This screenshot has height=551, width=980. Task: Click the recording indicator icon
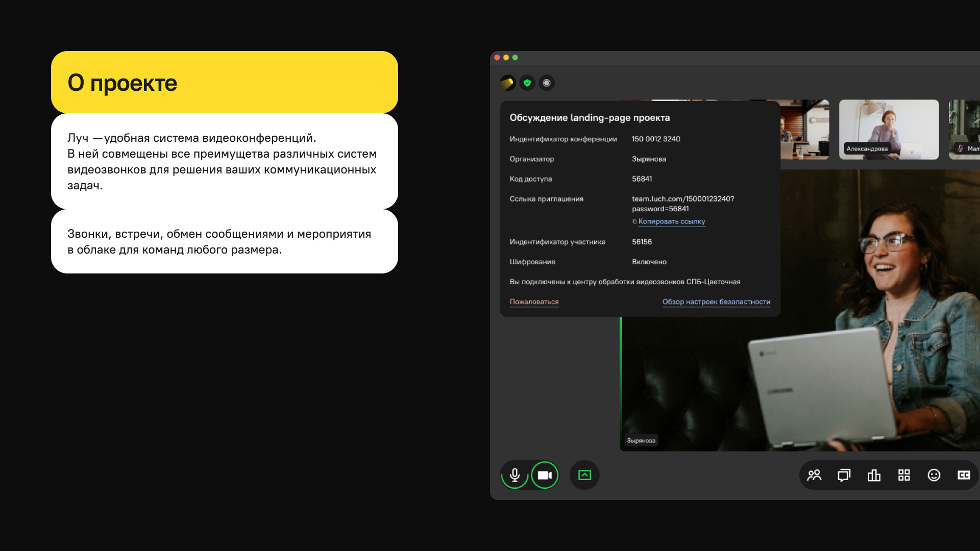pos(547,83)
